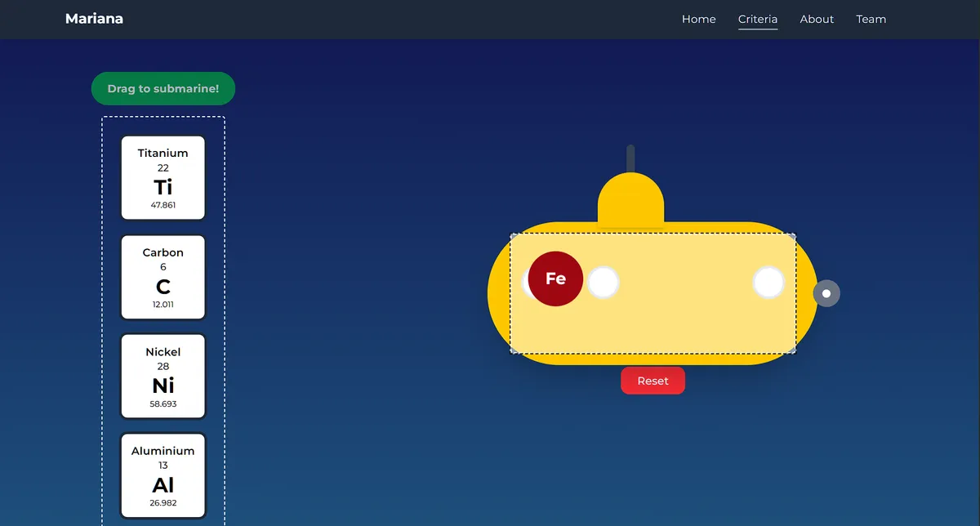Open the About page
The image size is (980, 526).
817,19
